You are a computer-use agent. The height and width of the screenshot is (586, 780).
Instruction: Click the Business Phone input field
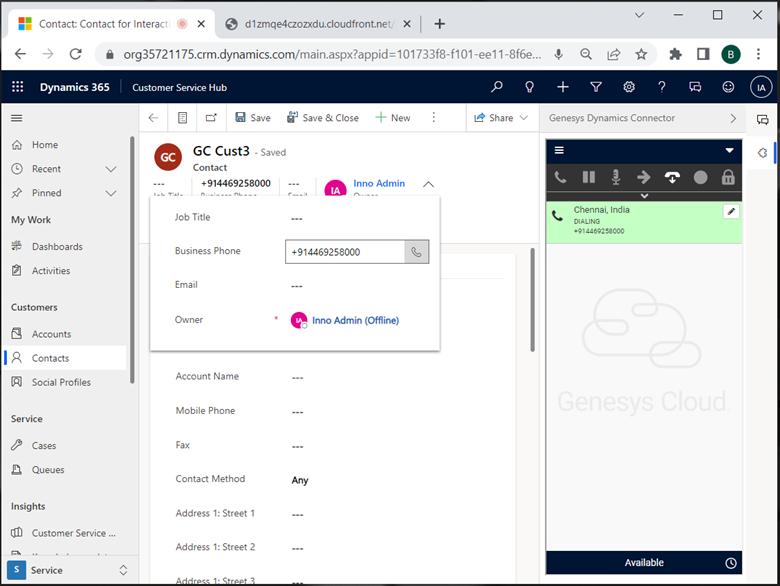coord(345,252)
